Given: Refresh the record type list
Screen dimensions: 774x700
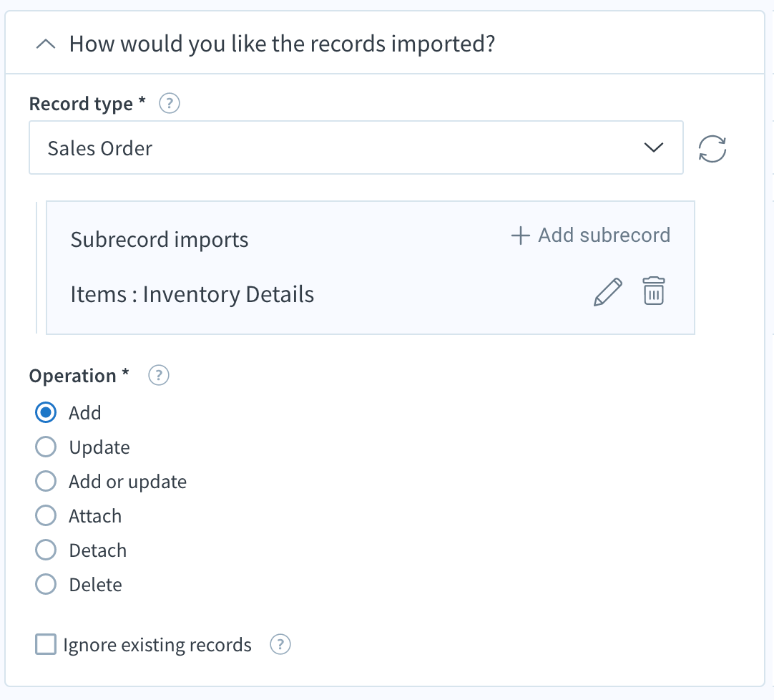Looking at the screenshot, I should pyautogui.click(x=712, y=149).
